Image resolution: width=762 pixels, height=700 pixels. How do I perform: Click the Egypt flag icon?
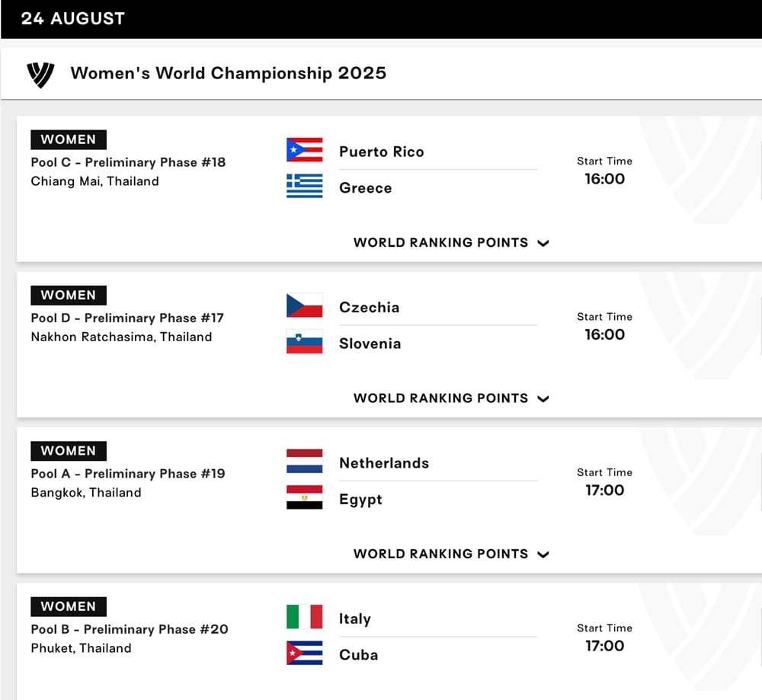304,497
